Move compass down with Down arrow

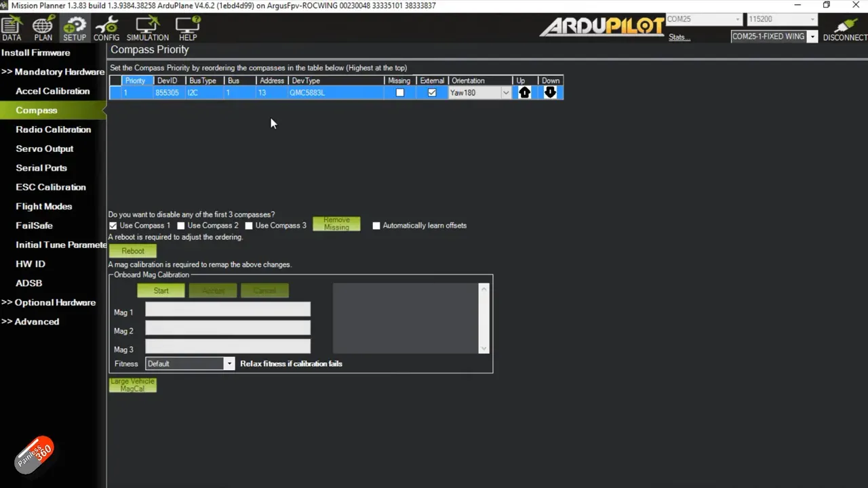550,93
